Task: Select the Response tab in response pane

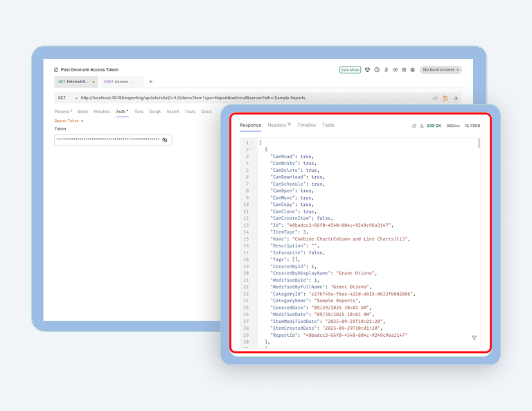Action: tap(250, 125)
